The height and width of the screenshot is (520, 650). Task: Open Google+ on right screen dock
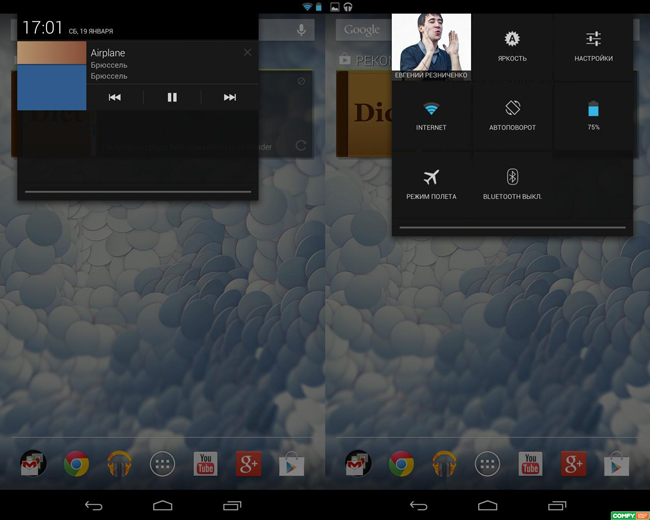tap(574, 464)
